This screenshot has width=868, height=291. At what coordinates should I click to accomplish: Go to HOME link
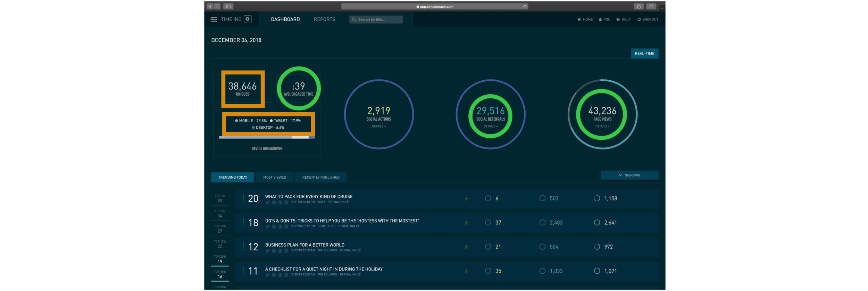585,19
